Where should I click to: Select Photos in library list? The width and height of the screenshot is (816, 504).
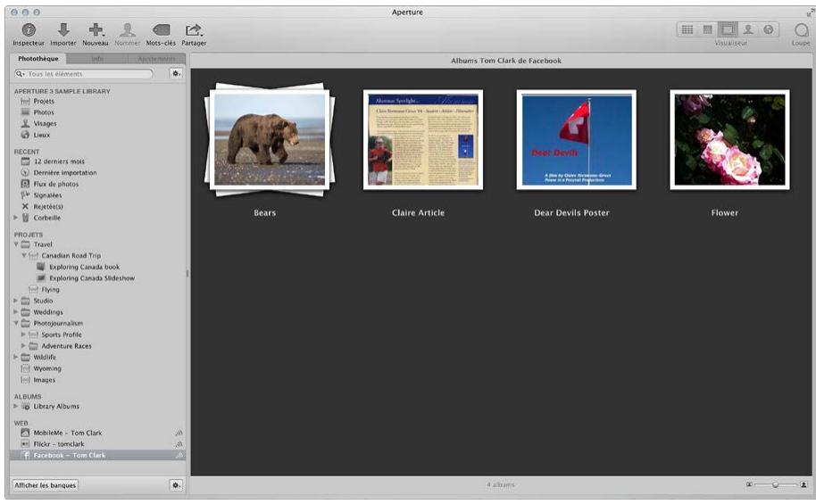(x=44, y=112)
